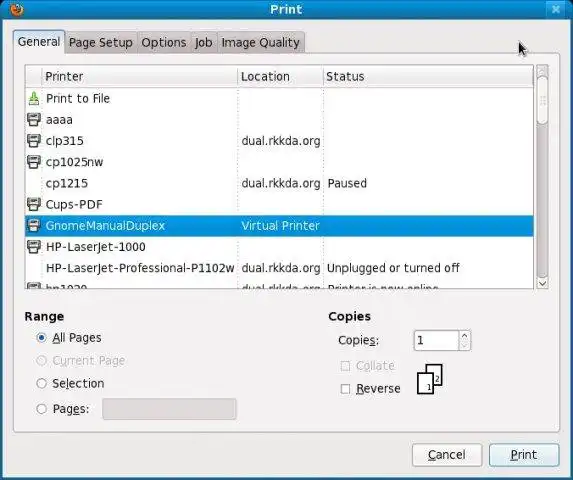Image resolution: width=573 pixels, height=480 pixels.
Task: Close the Print dialog window
Action: point(556,9)
